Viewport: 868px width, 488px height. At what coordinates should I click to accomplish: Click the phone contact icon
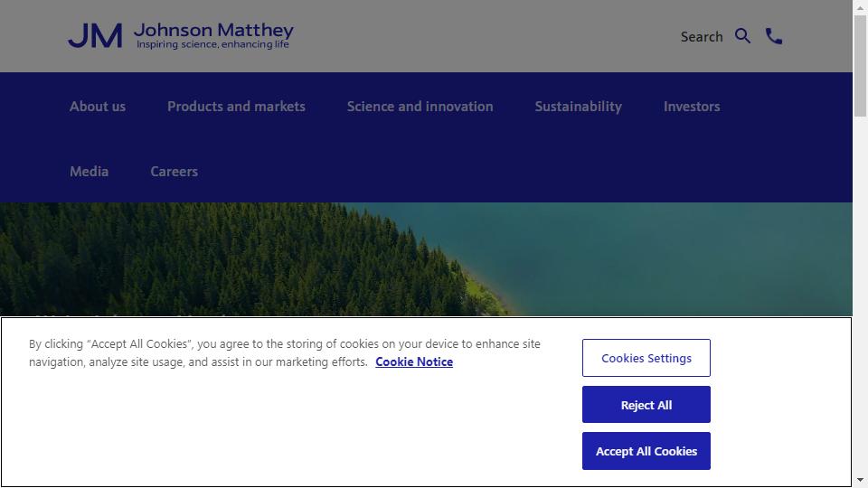pos(774,36)
